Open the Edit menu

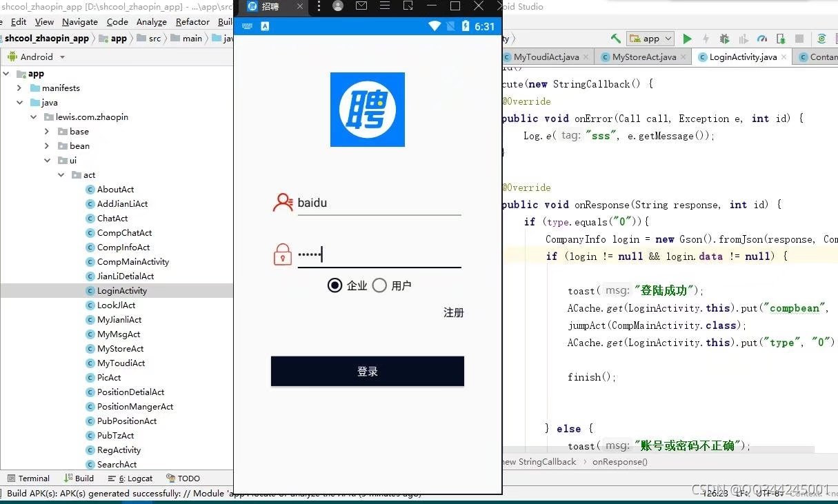[19, 22]
